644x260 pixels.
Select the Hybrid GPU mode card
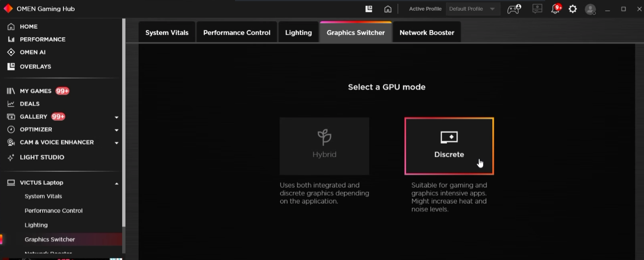tap(324, 146)
